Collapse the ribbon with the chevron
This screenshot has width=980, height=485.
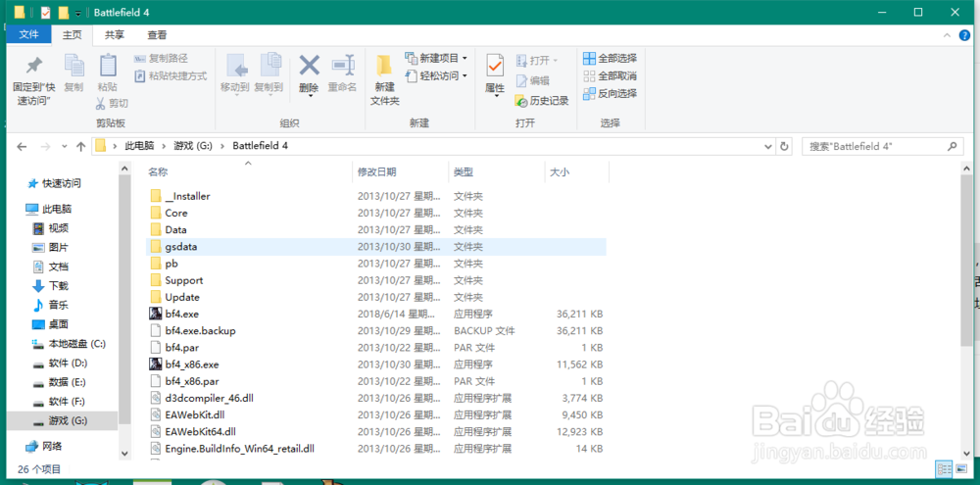948,36
